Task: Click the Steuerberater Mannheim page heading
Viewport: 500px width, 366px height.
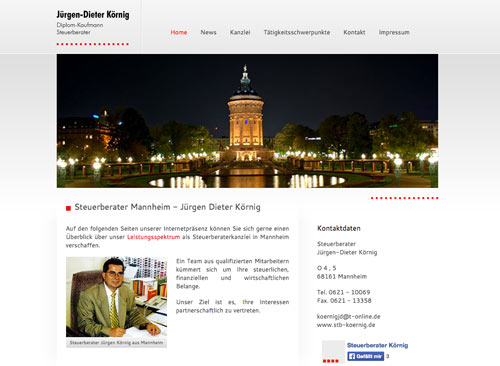Action: 167,207
